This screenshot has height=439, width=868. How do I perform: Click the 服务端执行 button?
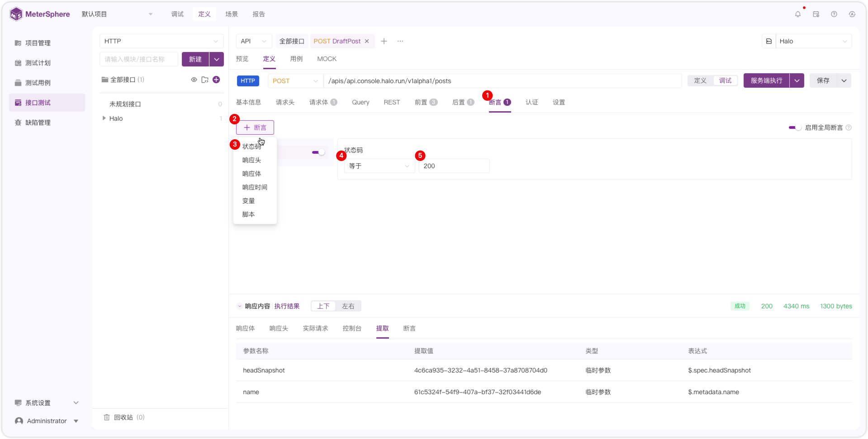coord(766,80)
